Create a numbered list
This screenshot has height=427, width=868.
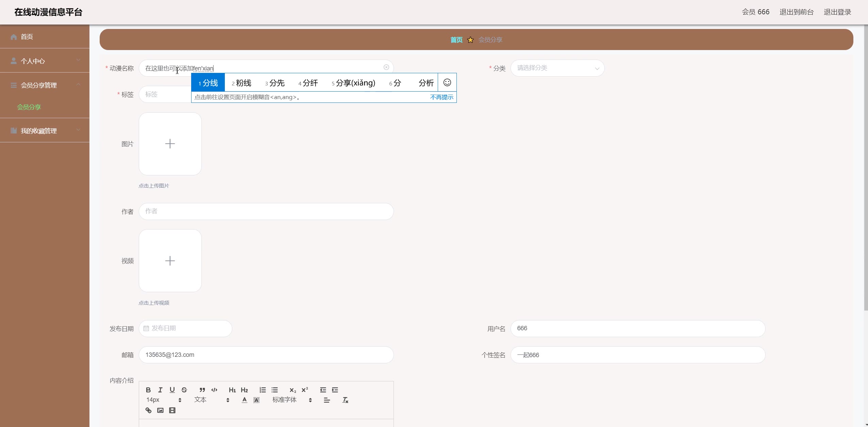263,390
